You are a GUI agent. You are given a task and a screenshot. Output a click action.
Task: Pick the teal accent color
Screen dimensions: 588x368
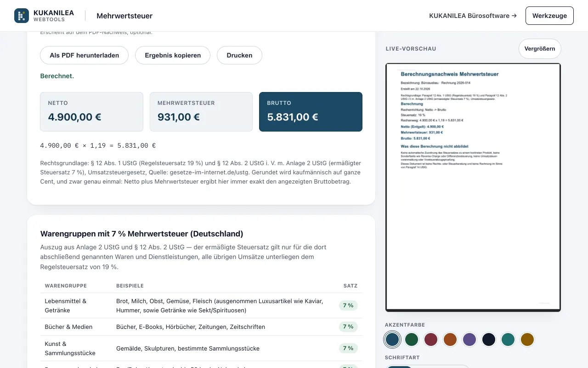point(508,339)
